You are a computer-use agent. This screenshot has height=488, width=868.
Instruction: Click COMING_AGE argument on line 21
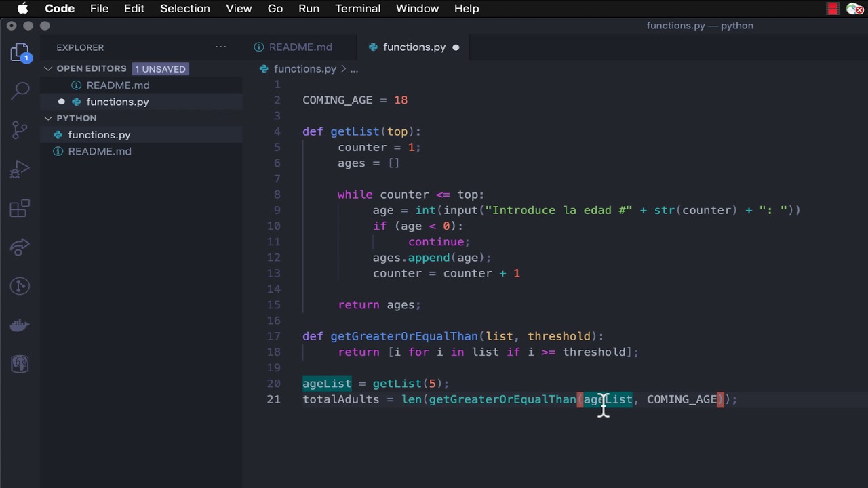682,399
